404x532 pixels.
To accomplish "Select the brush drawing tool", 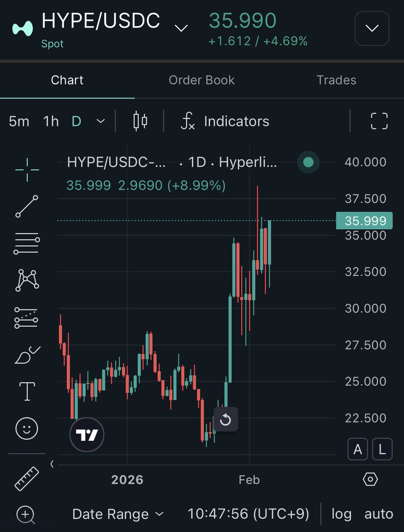I will pyautogui.click(x=27, y=355).
